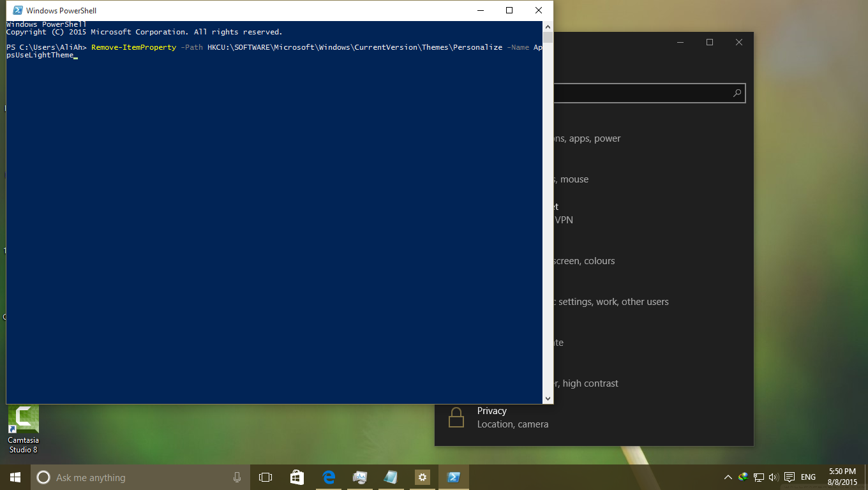Image resolution: width=868 pixels, height=490 pixels.
Task: Open Internet Download Manager from the system tray
Action: [x=742, y=477]
